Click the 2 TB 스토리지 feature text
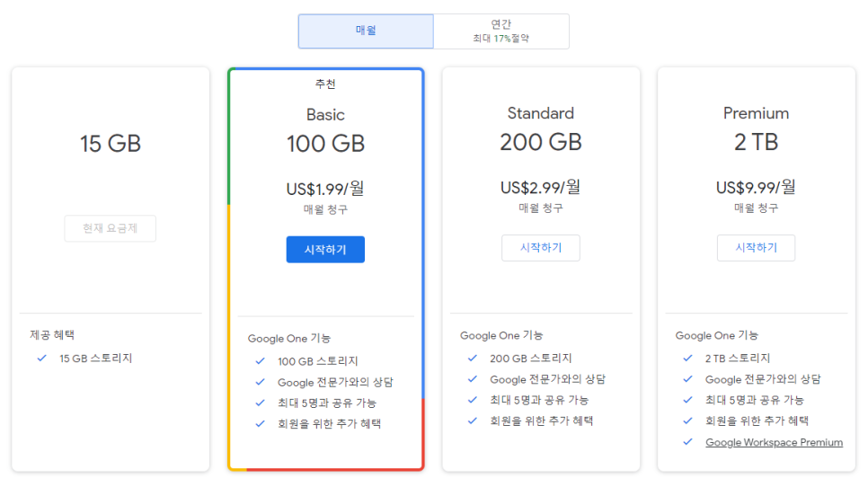 point(738,359)
